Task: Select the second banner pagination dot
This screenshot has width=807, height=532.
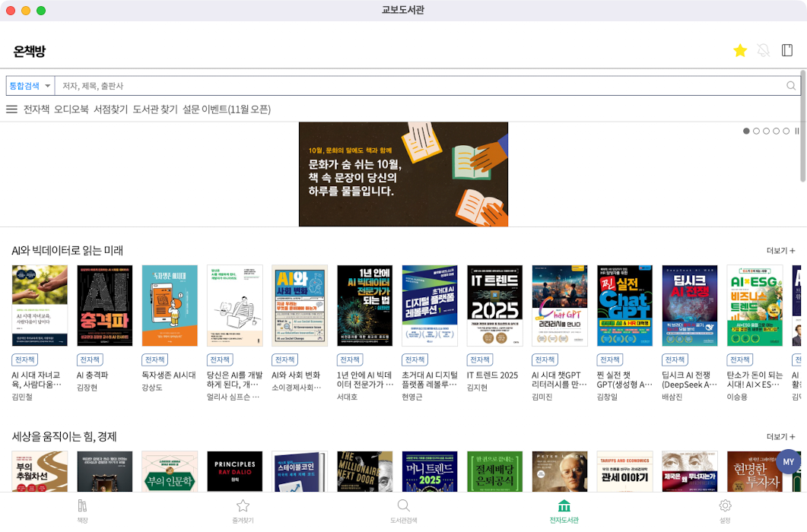Action: (x=756, y=131)
